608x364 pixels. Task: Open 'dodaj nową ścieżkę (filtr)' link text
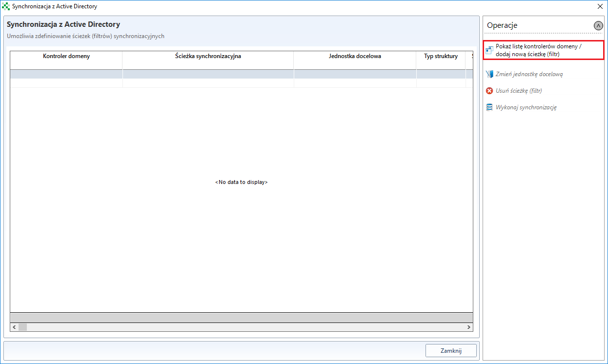pos(527,54)
